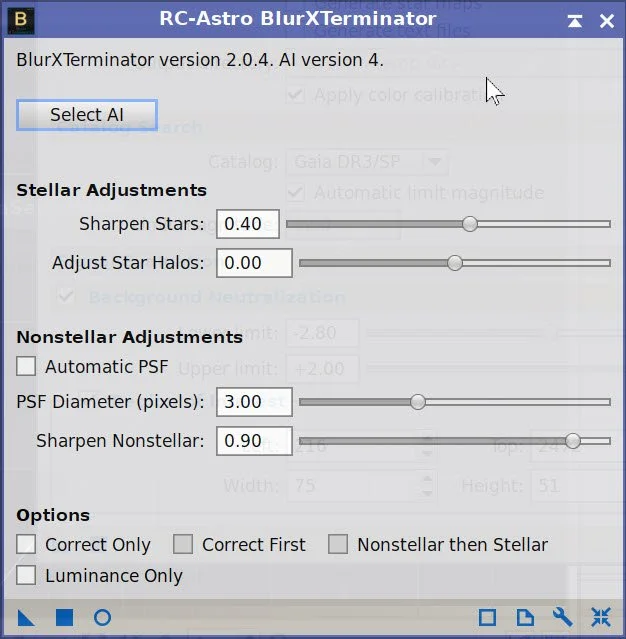Click the PSF Diameter value field

click(x=254, y=402)
